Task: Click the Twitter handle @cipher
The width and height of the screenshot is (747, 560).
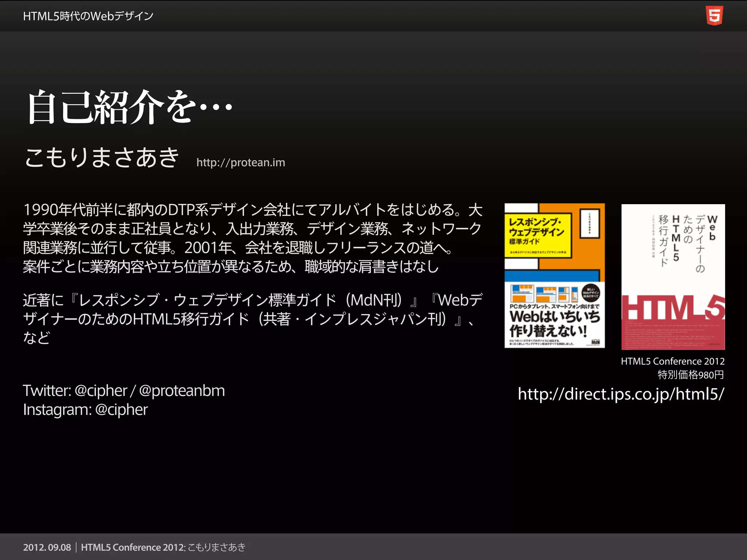Action: [x=101, y=390]
